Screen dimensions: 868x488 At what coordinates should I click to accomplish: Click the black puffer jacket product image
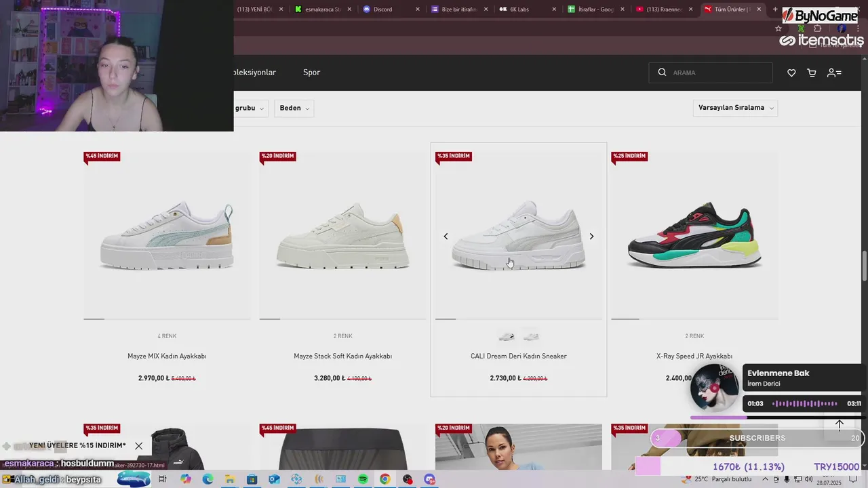click(x=167, y=447)
